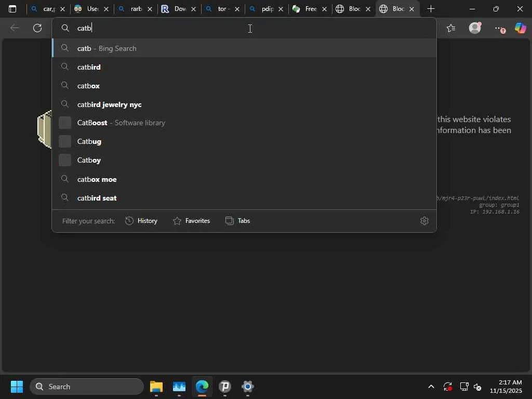Select the 'catbox' suggestion
The height and width of the screenshot is (399, 532).
click(244, 86)
